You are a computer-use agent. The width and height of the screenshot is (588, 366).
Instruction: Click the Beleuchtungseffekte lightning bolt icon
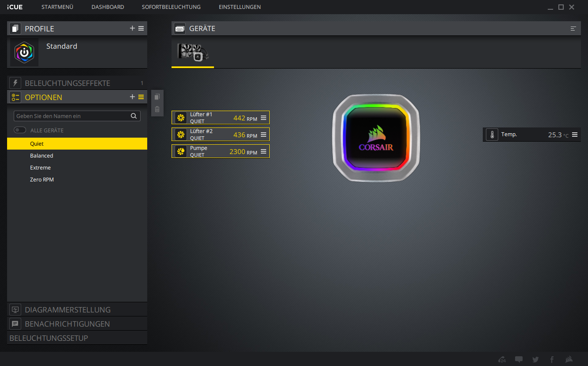(15, 83)
